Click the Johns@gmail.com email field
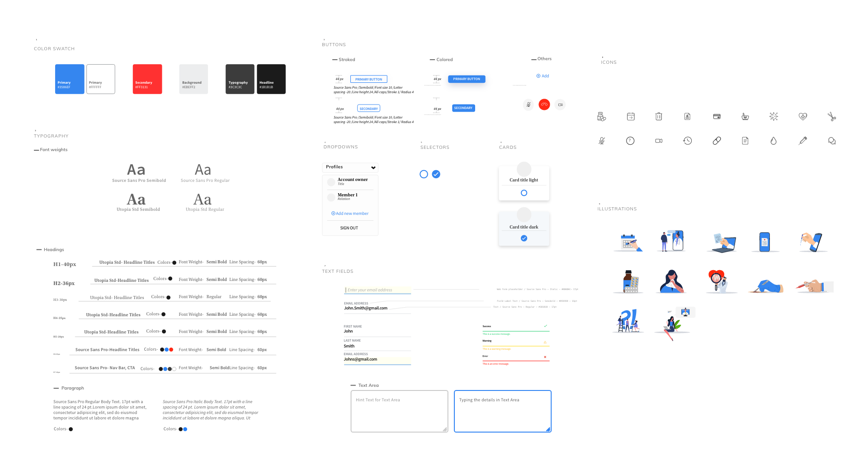The width and height of the screenshot is (868, 471). (x=377, y=358)
